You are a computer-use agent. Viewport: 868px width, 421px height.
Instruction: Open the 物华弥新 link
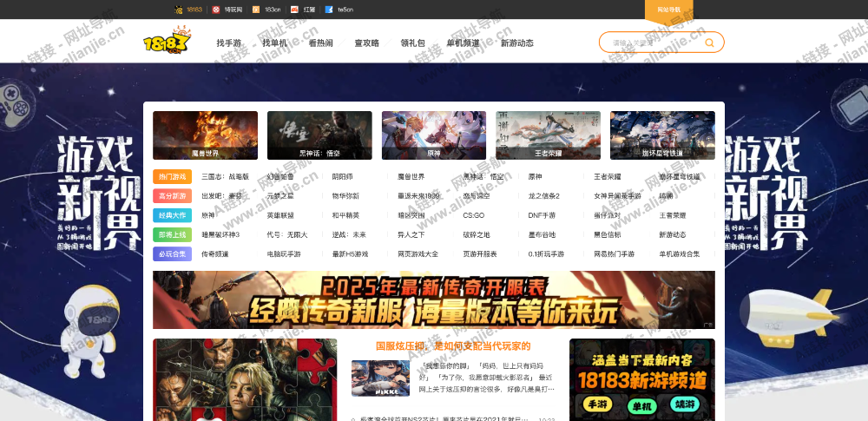pos(345,196)
